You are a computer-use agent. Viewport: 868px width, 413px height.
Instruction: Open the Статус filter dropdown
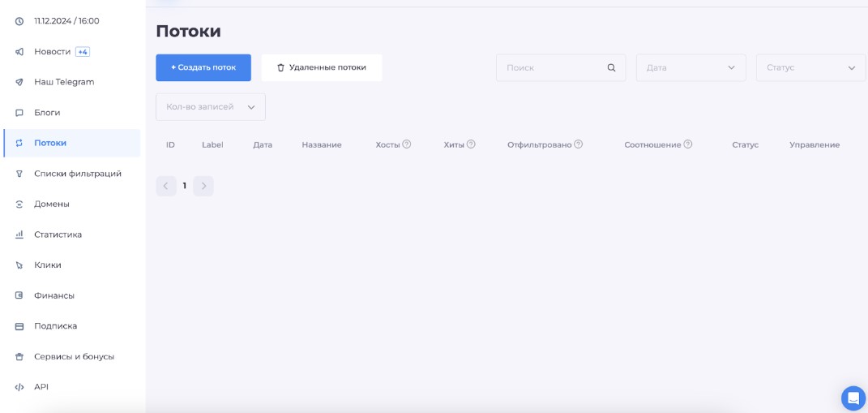[x=810, y=68]
